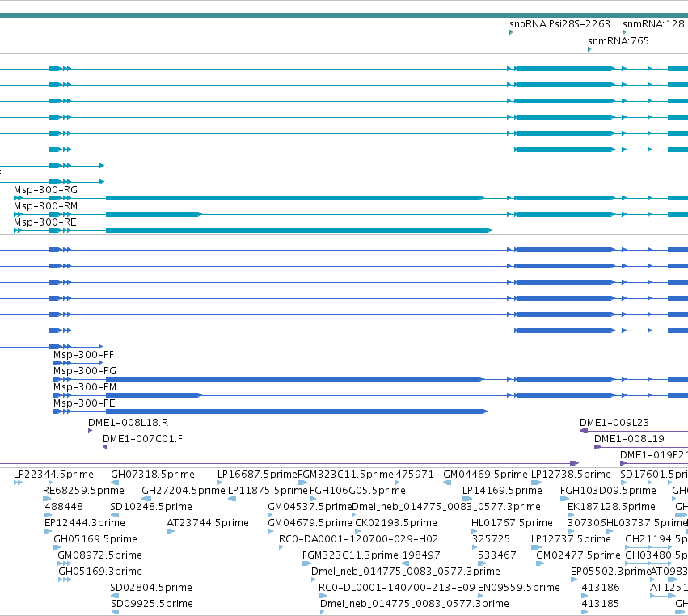Screen dimensions: 688x616
Task: Select the Msp-300-RM transcript label
Action: tap(45, 206)
